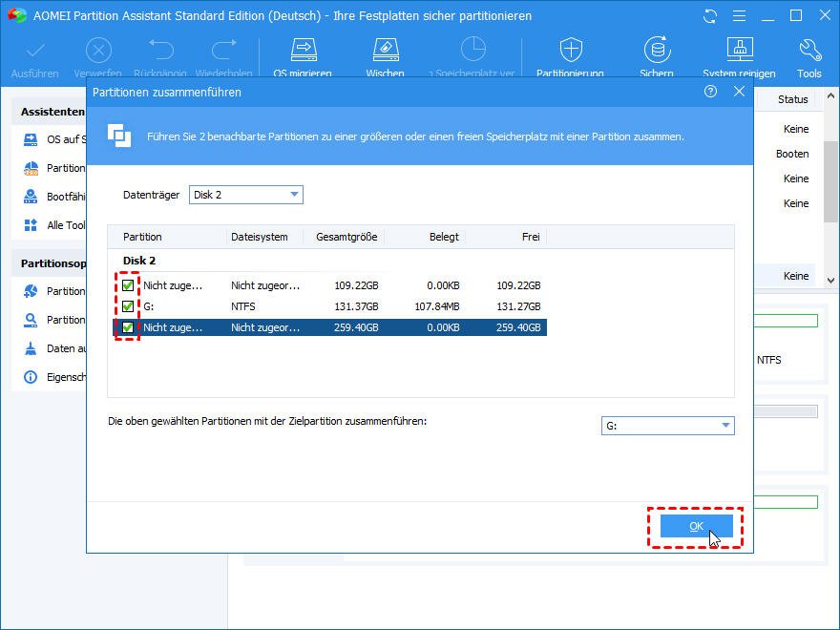Open the Datenträger Disk 2 dropdown
The width and height of the screenshot is (840, 630).
[x=246, y=195]
